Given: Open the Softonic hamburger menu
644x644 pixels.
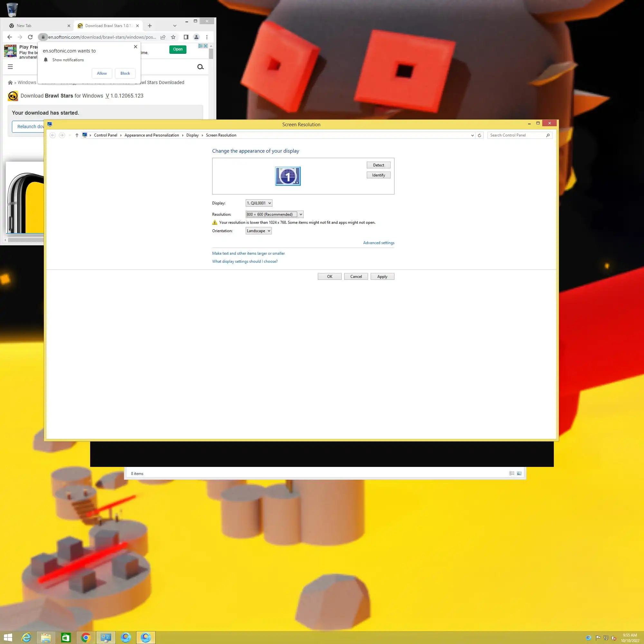Looking at the screenshot, I should 10,67.
